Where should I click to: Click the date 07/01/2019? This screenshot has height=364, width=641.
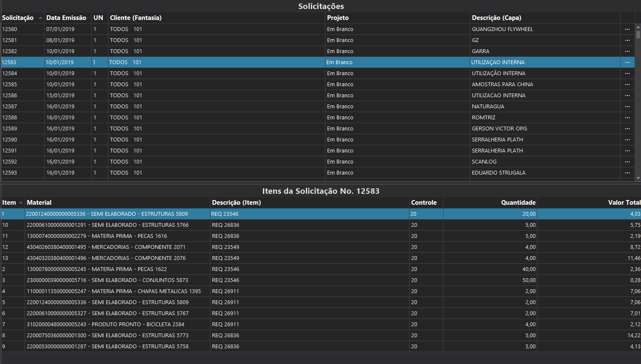point(60,29)
